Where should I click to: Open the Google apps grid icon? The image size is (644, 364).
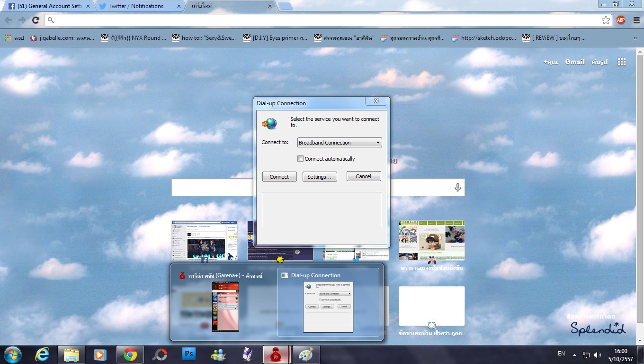(x=622, y=62)
